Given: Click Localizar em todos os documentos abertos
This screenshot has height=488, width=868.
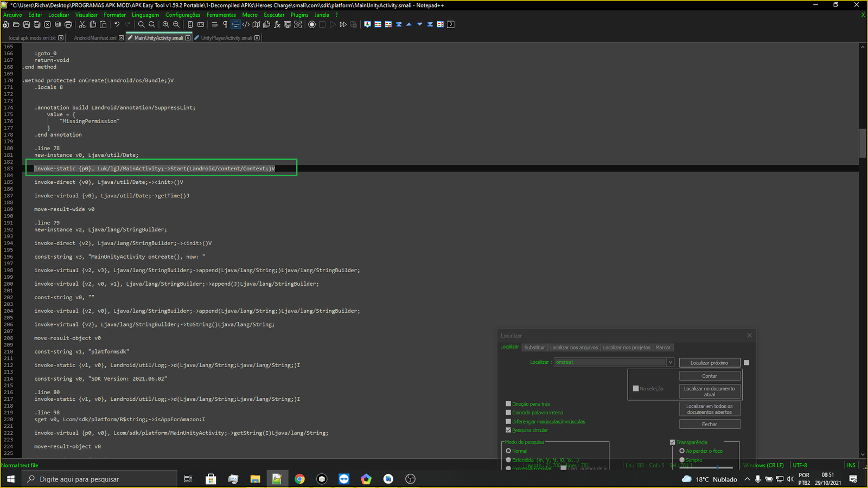Looking at the screenshot, I should pos(710,409).
